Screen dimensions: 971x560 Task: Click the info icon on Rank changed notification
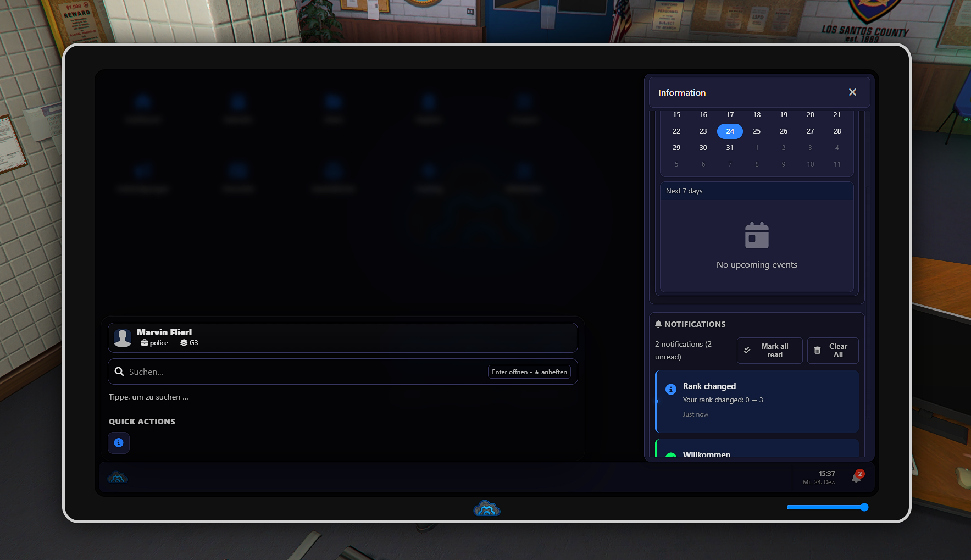(671, 390)
